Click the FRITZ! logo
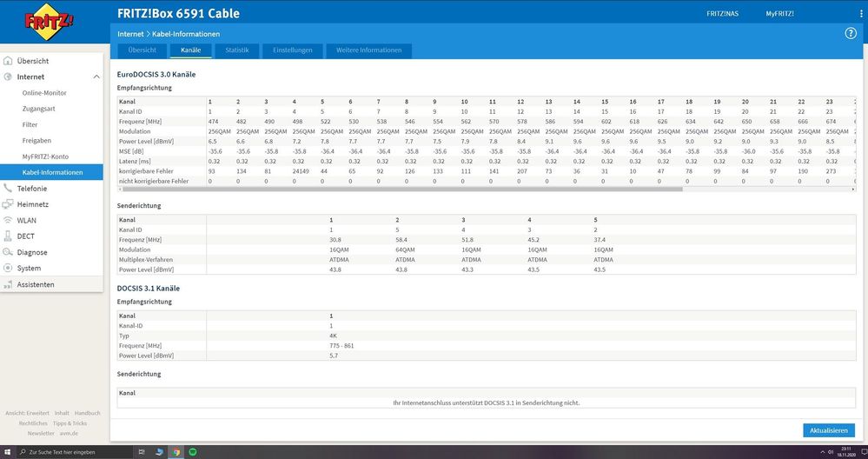Screen dimensions: 868x459 click(x=50, y=22)
